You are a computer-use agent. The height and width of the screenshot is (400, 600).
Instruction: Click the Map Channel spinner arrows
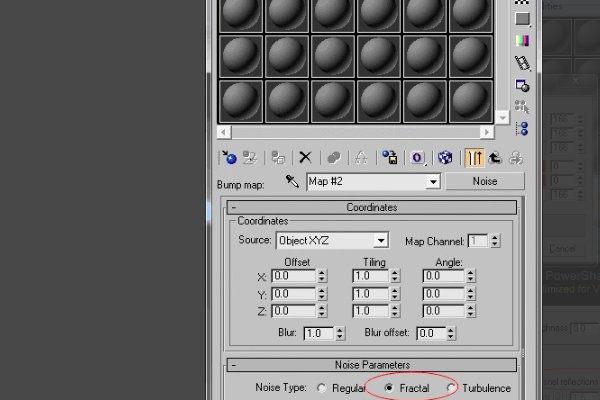coord(495,241)
